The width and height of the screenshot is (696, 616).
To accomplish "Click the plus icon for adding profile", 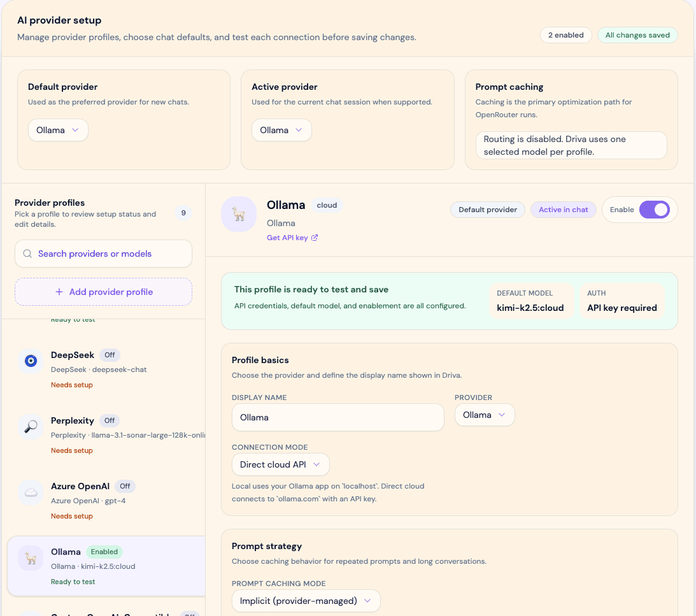I will (x=59, y=292).
